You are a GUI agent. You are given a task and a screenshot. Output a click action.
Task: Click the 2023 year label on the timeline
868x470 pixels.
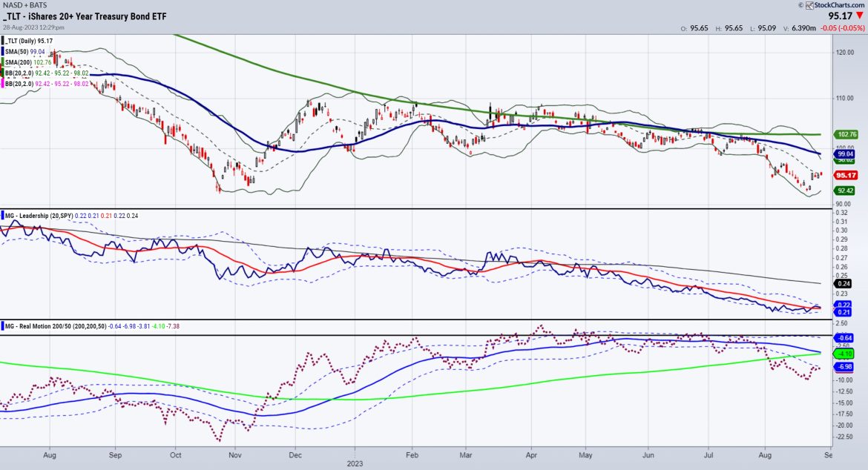click(354, 463)
